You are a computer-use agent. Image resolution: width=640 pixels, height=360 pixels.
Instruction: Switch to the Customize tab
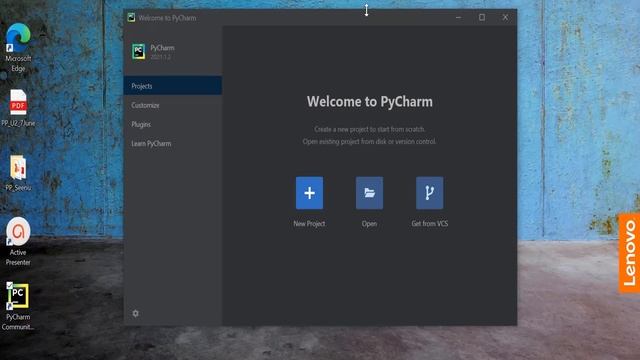point(173,105)
